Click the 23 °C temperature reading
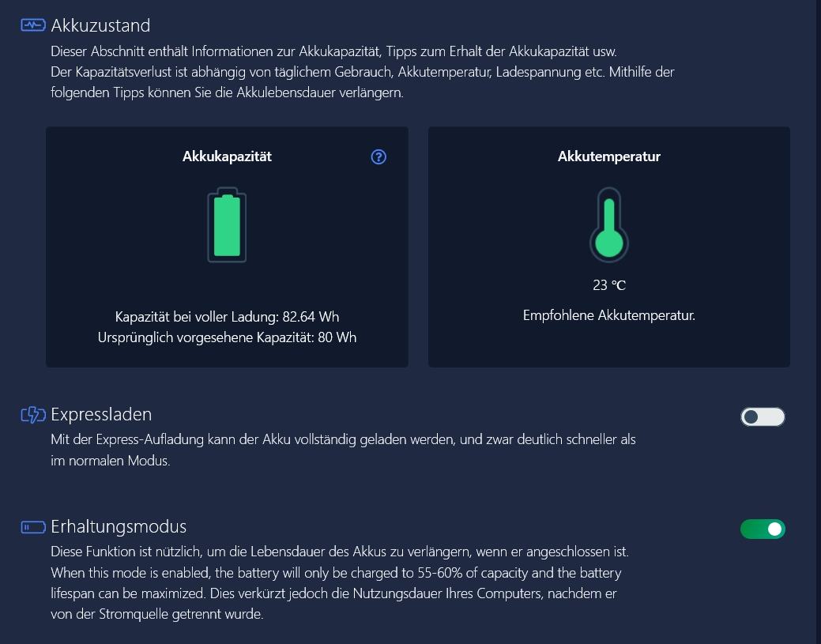 coord(609,285)
